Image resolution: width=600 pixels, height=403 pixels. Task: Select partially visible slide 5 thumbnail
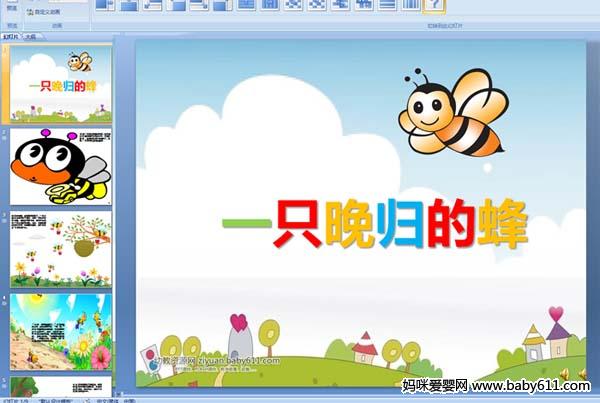pyautogui.click(x=61, y=385)
